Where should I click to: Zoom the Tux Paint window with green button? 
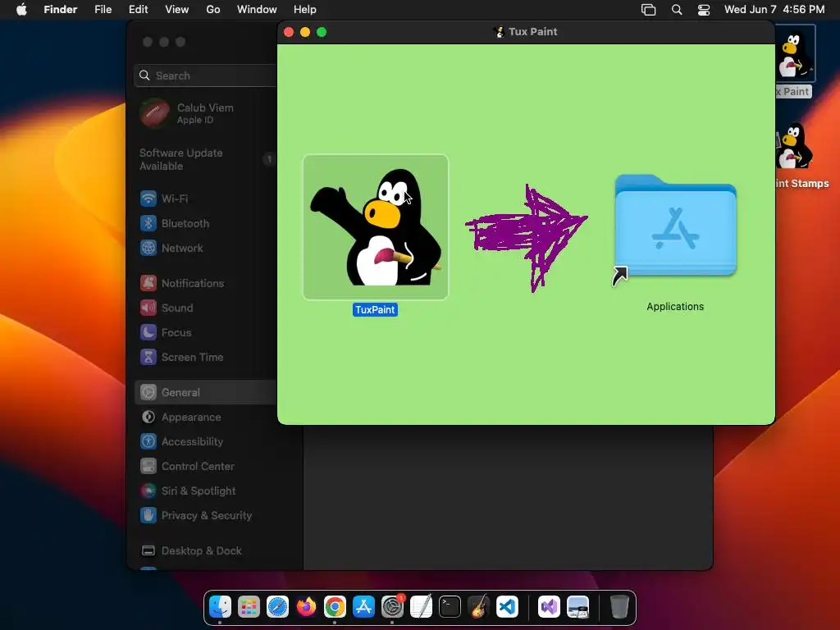tap(322, 32)
